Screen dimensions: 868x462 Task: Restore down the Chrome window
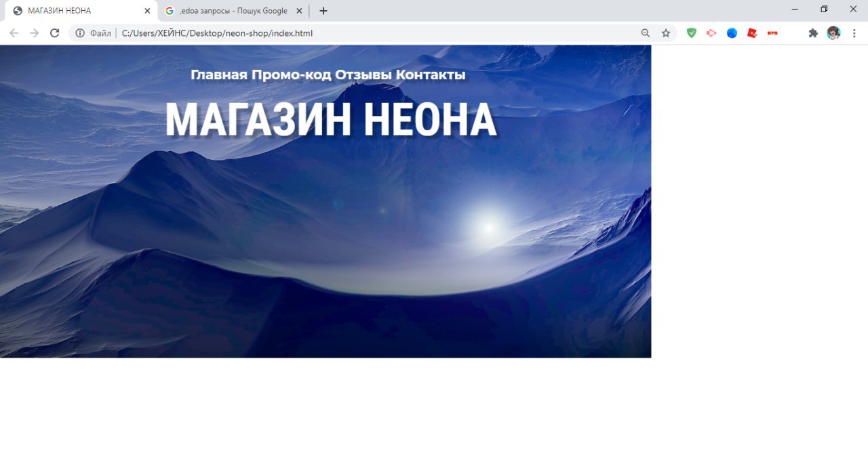[824, 9]
